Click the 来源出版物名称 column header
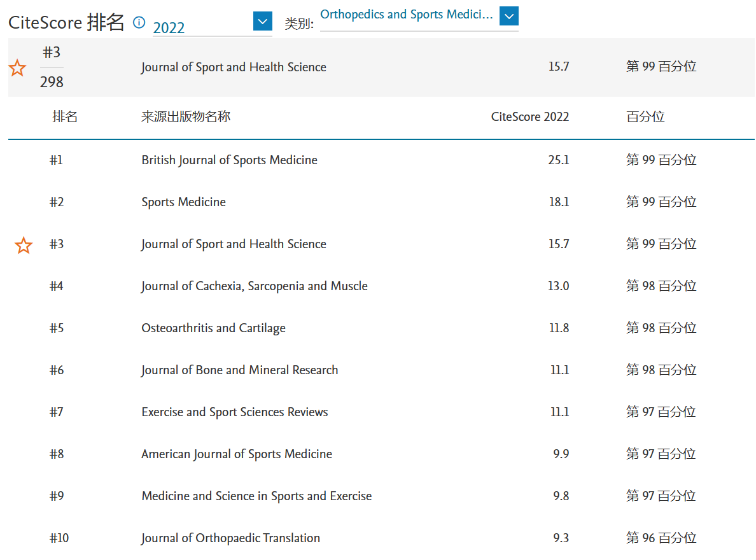 coord(185,117)
